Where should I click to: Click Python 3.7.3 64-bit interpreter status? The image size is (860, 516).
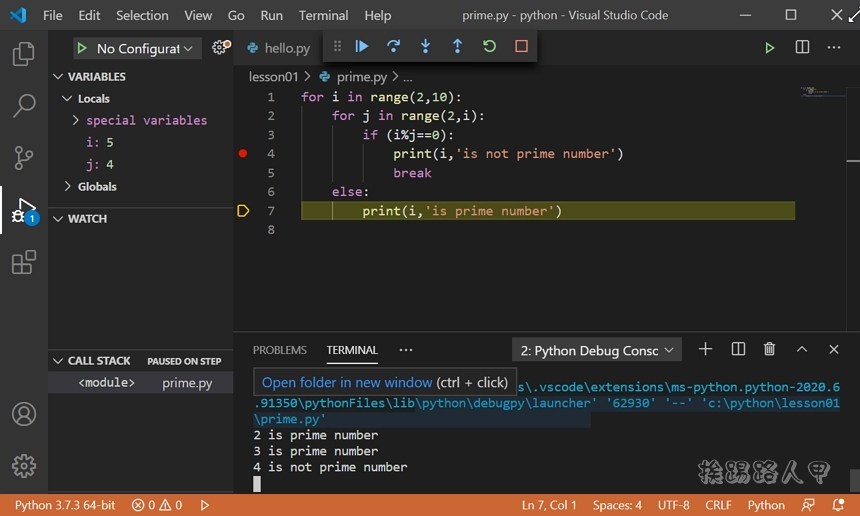[65, 505]
